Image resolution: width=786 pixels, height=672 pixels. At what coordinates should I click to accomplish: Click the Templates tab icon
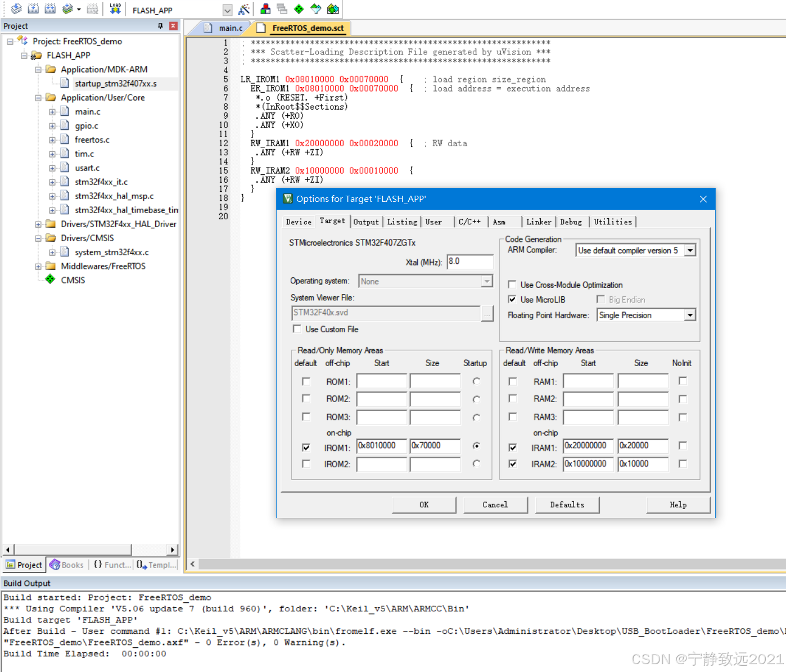pos(142,565)
